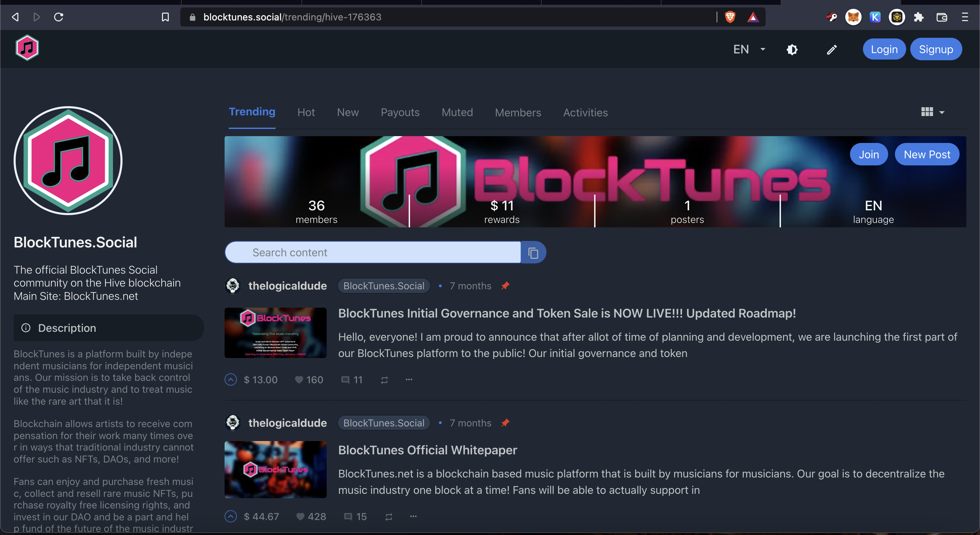Click the large community avatar image
Viewport: 980px width, 535px height.
[68, 161]
